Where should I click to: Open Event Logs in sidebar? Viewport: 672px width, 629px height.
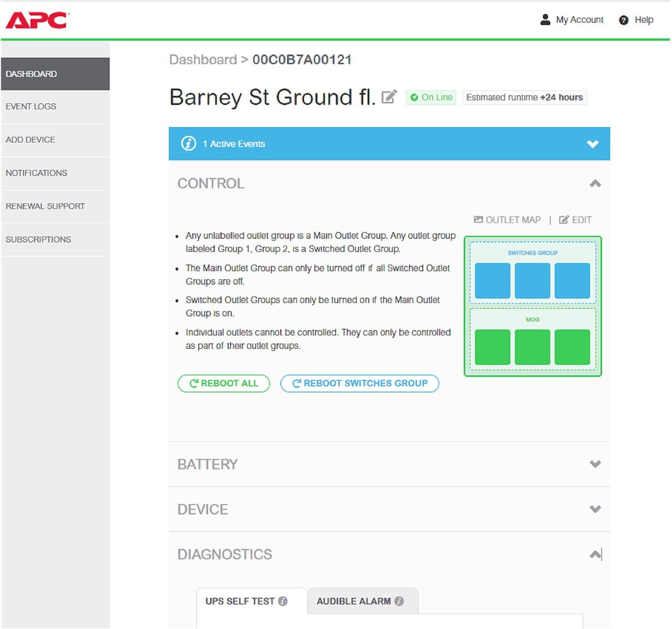31,107
